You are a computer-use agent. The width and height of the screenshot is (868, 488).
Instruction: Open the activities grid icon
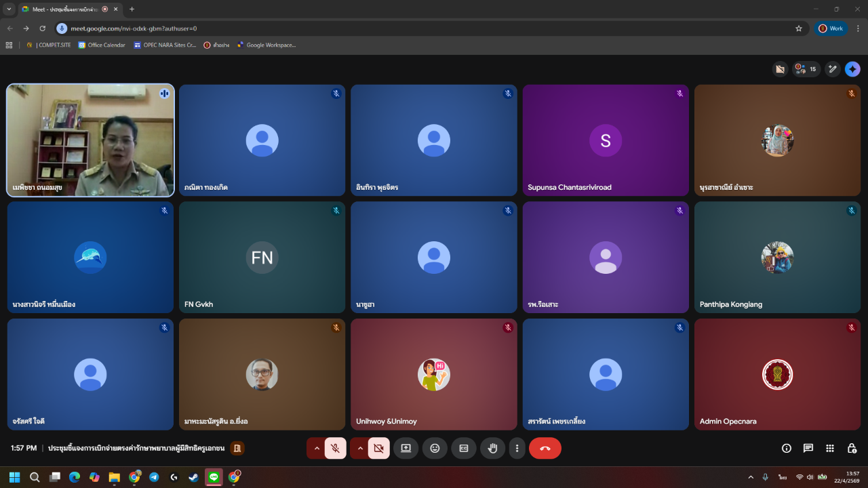pyautogui.click(x=830, y=448)
